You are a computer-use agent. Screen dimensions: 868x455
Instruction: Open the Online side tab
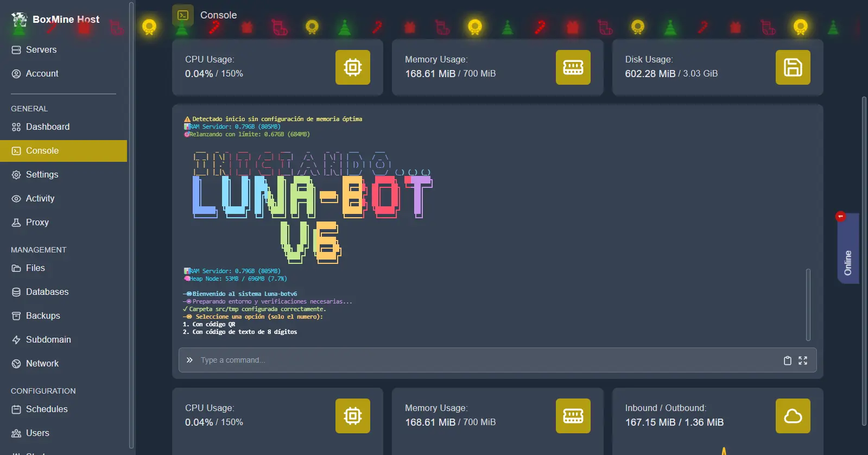[848, 249]
